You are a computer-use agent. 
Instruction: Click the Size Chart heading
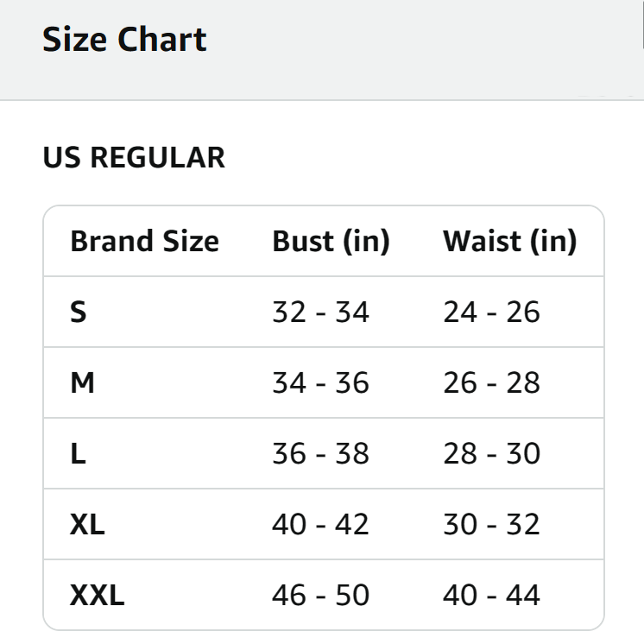(x=124, y=40)
